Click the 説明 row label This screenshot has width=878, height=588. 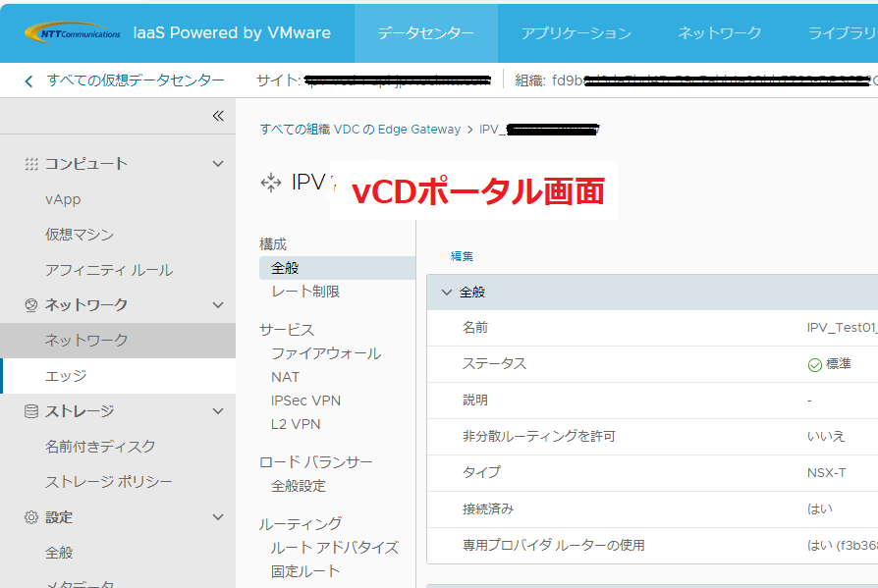tap(474, 401)
